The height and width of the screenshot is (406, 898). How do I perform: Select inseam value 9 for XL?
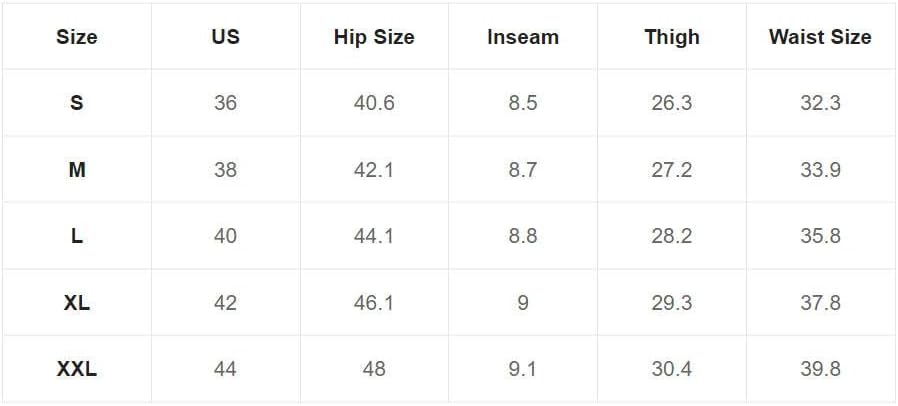tap(523, 302)
